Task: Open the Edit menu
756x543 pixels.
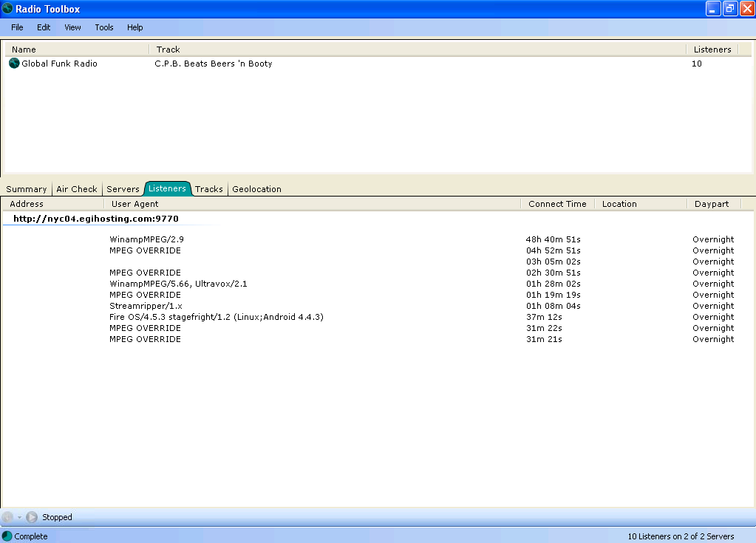Action: pyautogui.click(x=44, y=27)
